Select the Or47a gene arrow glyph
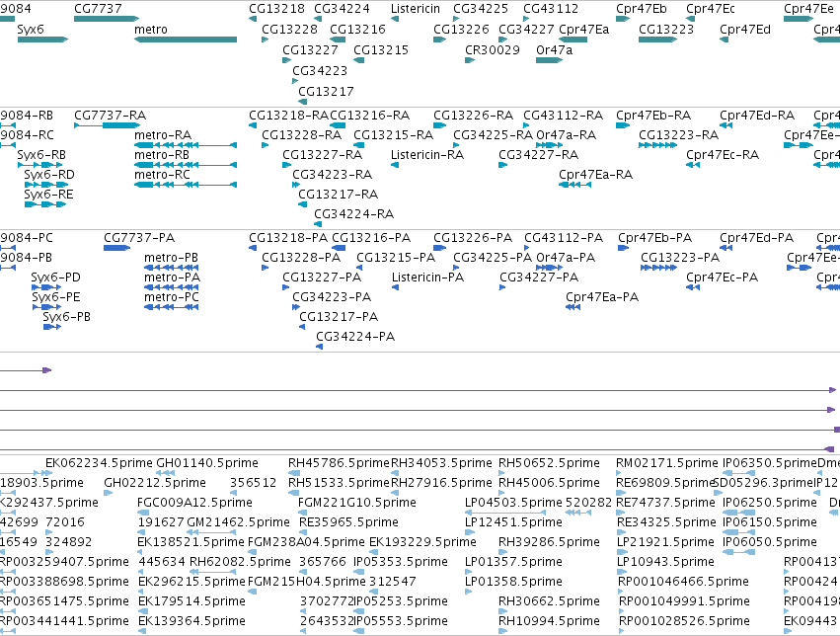Screen dimensions: 840x636 [549, 60]
